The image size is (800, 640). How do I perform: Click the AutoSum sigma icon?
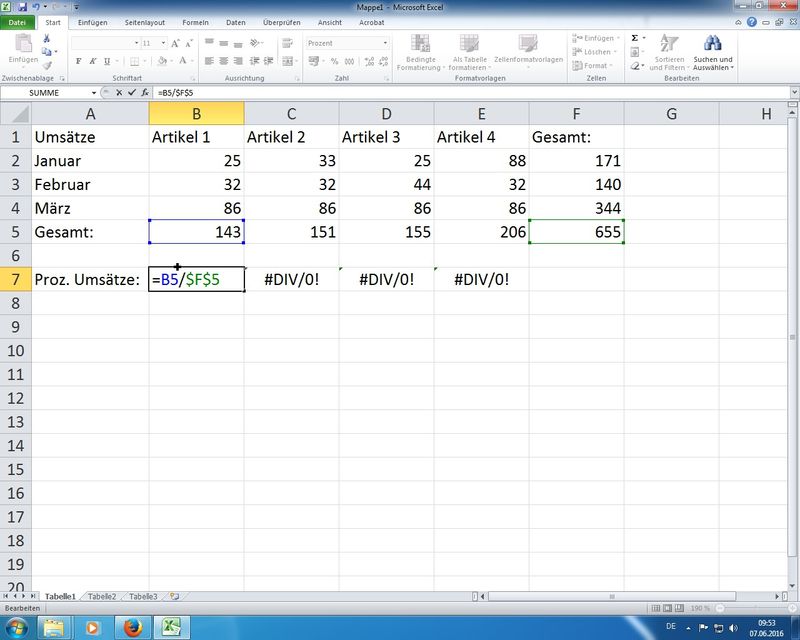coord(635,38)
